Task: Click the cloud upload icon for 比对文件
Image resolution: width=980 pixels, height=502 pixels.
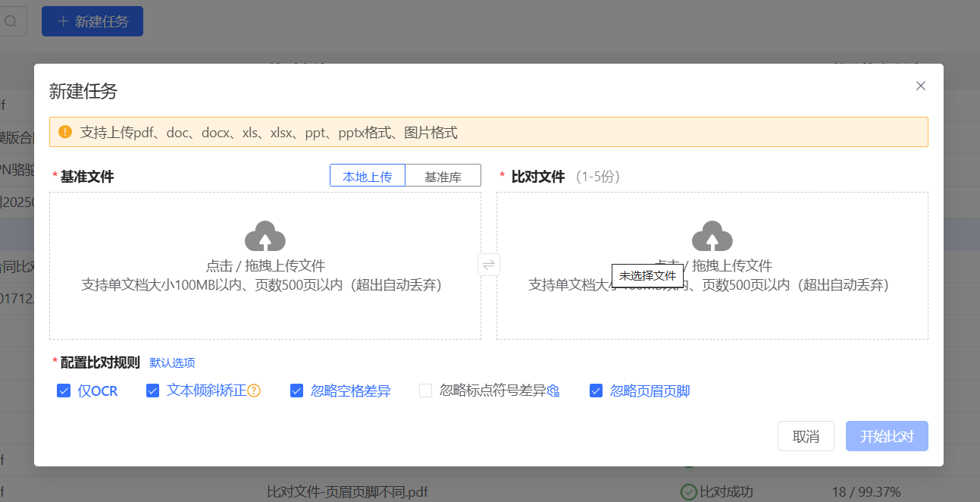Action: tap(712, 237)
